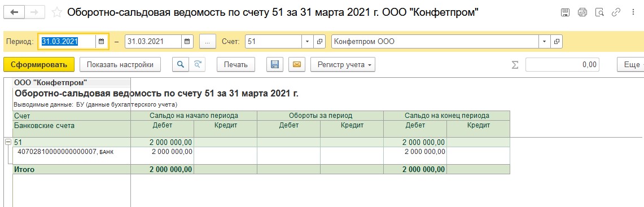Open calendar picker for period start date

[102, 42]
